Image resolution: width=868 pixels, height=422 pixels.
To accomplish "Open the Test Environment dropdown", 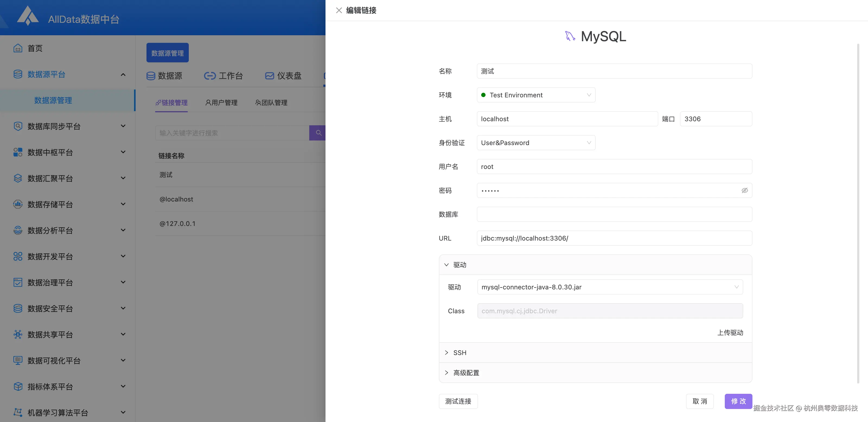I will [536, 95].
